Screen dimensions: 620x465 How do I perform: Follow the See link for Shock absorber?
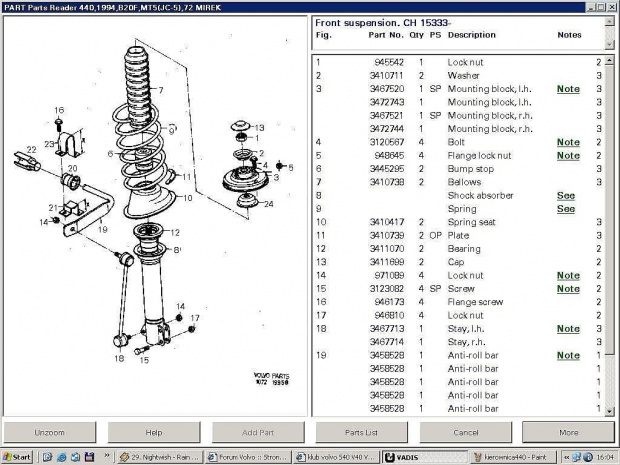(x=565, y=195)
